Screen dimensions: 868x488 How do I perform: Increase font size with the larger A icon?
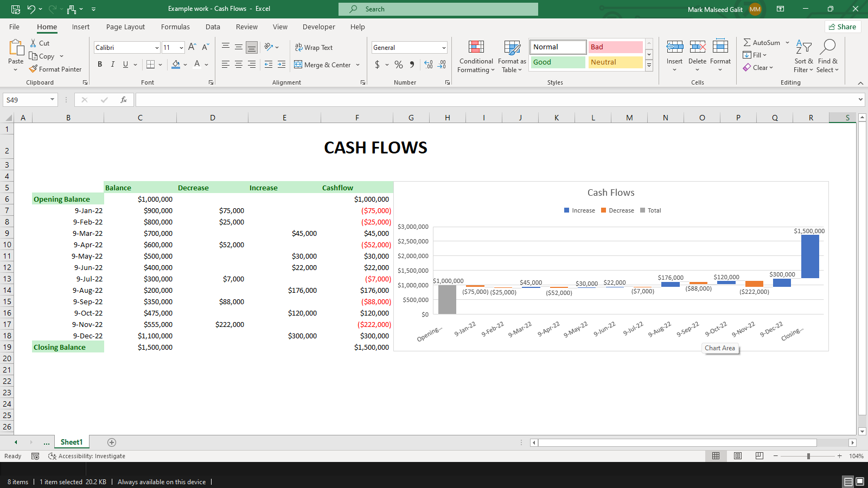pos(192,48)
